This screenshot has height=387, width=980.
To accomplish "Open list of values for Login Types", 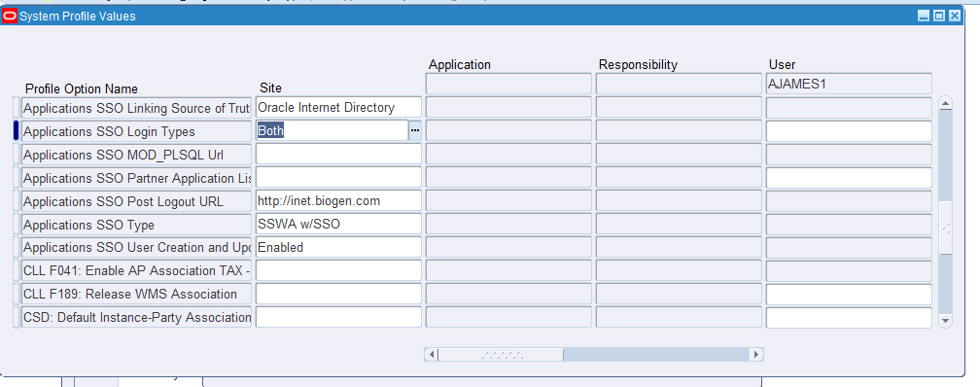I will click(415, 131).
